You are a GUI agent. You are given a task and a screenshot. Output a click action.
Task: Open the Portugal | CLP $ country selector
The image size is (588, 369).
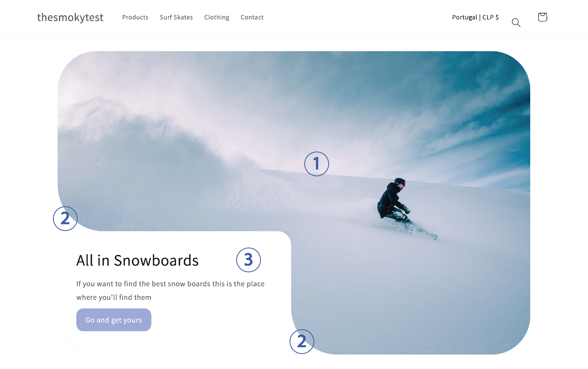click(475, 17)
